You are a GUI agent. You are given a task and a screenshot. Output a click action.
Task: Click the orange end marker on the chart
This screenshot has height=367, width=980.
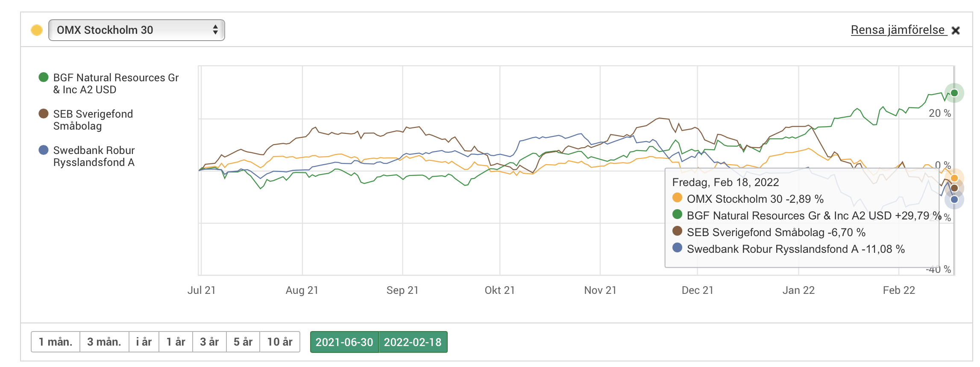pyautogui.click(x=954, y=178)
